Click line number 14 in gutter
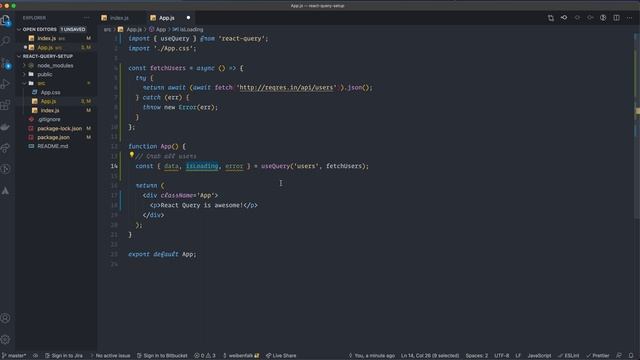640x360 pixels. point(114,166)
